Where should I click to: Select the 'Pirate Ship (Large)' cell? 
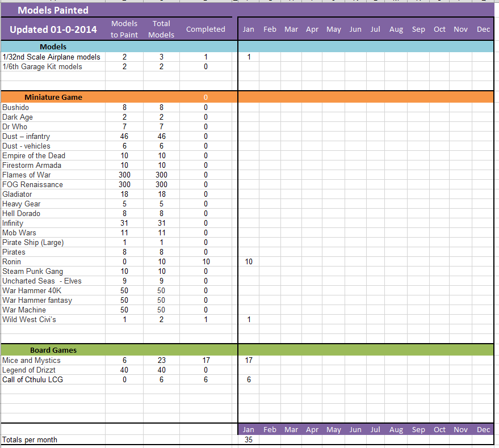click(x=53, y=242)
